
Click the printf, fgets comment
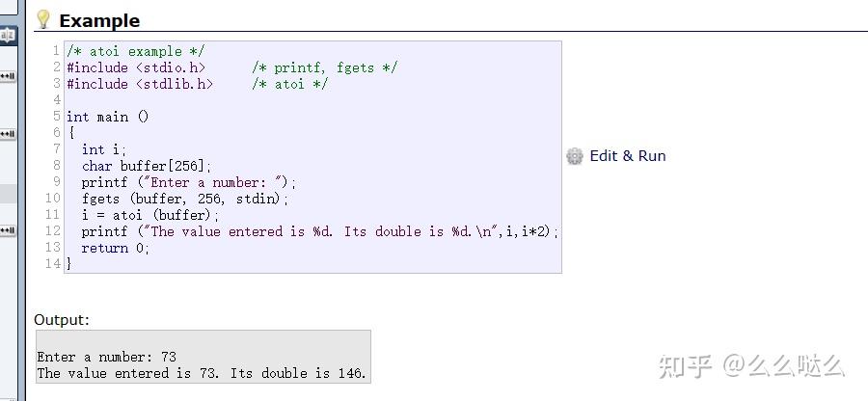pyautogui.click(x=325, y=67)
